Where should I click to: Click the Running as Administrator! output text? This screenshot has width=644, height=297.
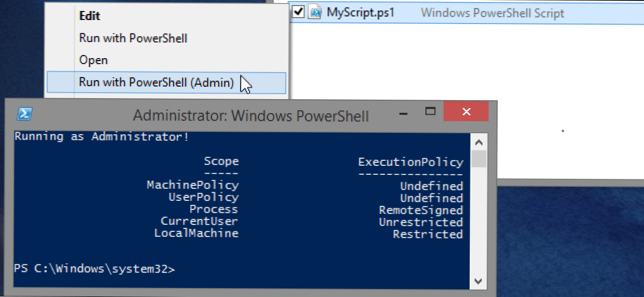101,136
